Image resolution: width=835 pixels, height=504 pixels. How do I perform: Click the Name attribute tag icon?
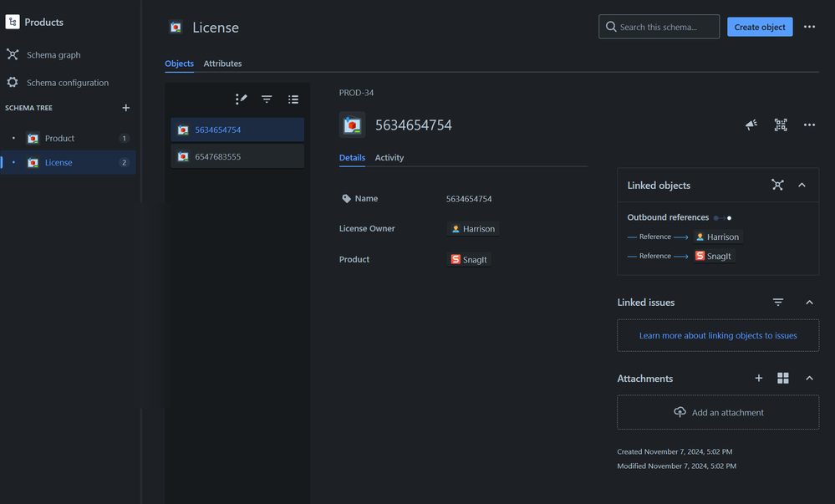(x=346, y=199)
